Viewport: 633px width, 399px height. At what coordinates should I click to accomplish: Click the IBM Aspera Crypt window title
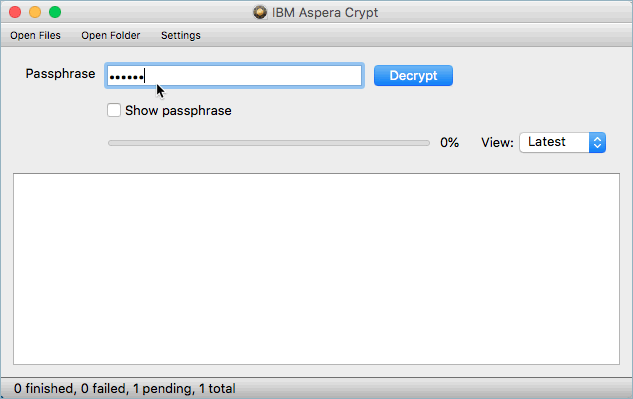[325, 13]
